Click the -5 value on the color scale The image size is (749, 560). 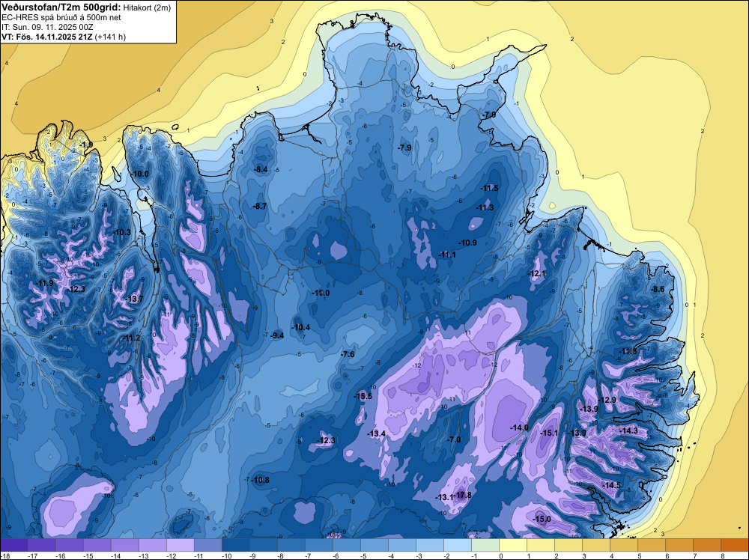(x=363, y=556)
